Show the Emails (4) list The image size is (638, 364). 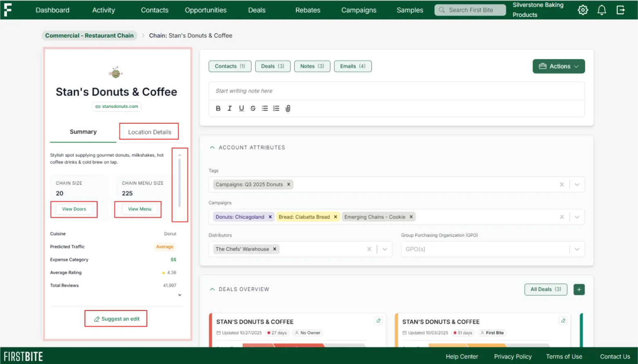pos(353,66)
